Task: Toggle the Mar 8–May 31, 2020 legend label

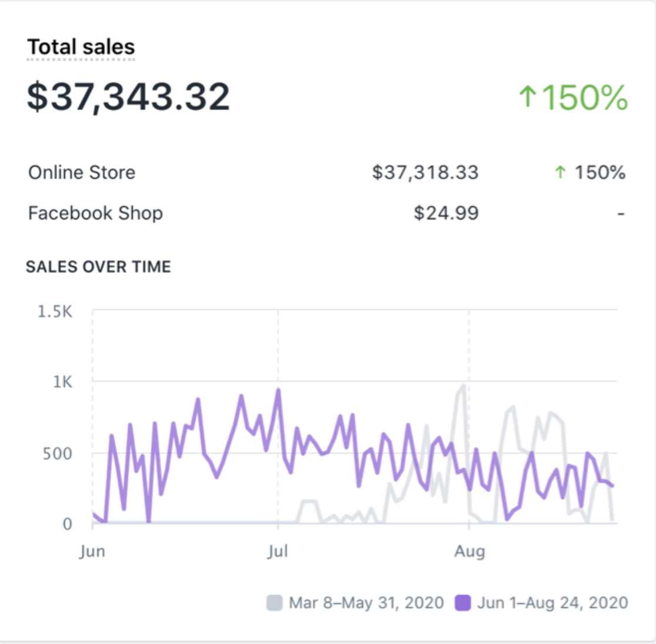Action: pos(366,603)
